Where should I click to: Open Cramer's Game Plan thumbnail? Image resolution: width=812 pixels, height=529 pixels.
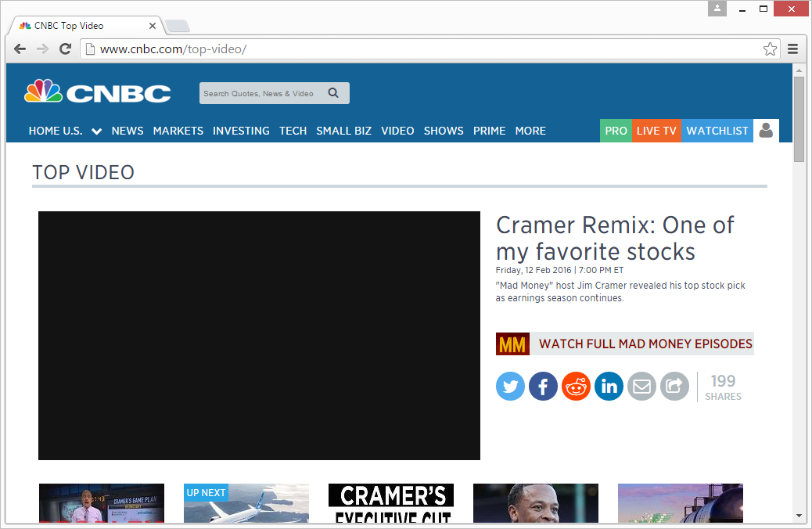point(102,503)
